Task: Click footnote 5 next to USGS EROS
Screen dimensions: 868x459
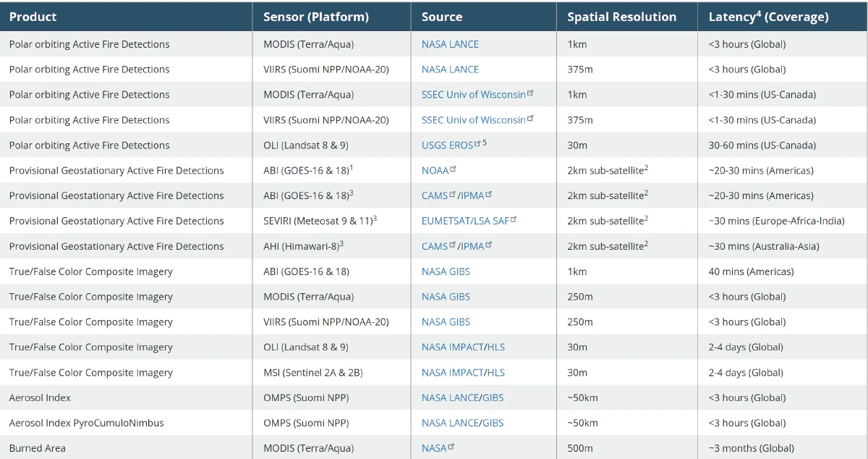Action: [485, 143]
